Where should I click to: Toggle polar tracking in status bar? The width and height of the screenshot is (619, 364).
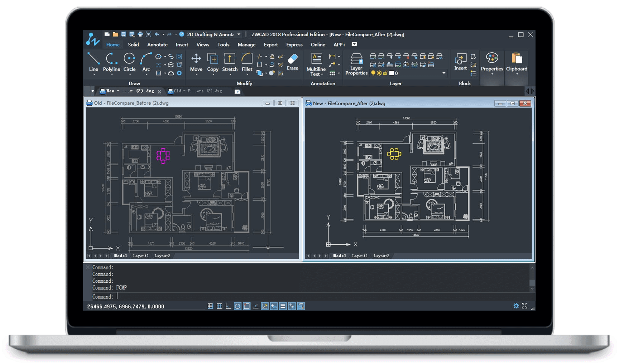pos(237,306)
